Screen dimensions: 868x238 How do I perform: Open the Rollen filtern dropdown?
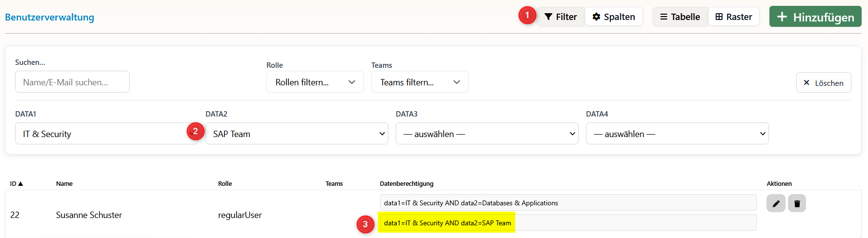(315, 82)
